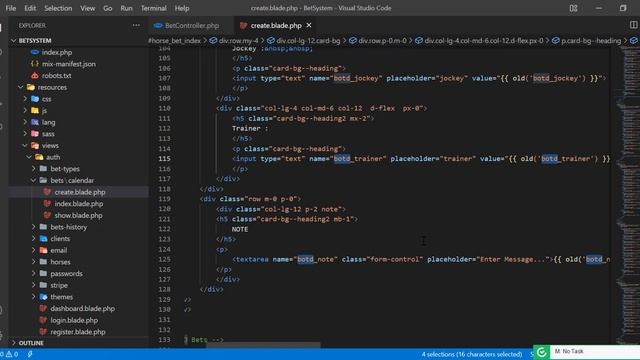
Task: Open mix-manifest.json file
Action: pos(69,64)
